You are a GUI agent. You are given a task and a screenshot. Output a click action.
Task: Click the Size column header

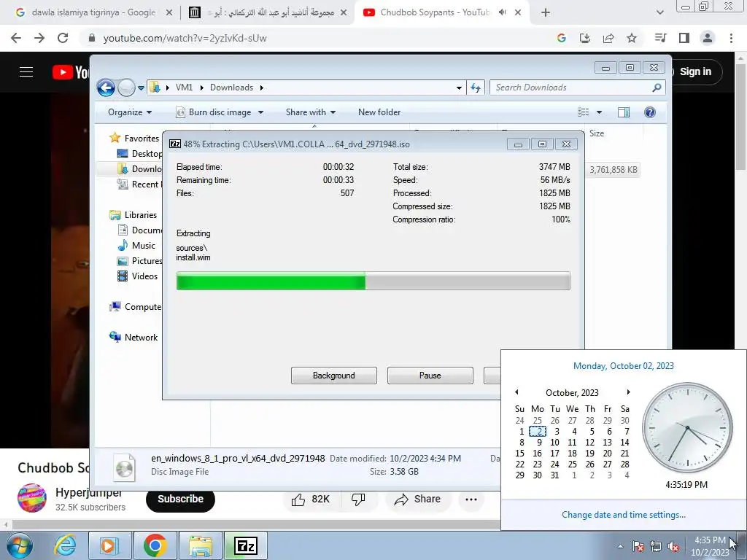pyautogui.click(x=597, y=133)
